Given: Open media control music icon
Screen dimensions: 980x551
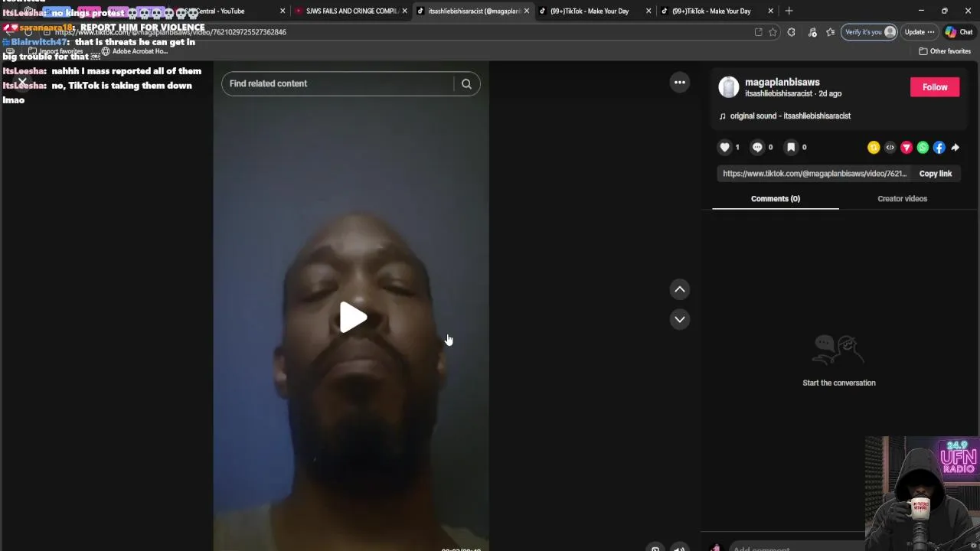Looking at the screenshot, I should click(x=812, y=32).
